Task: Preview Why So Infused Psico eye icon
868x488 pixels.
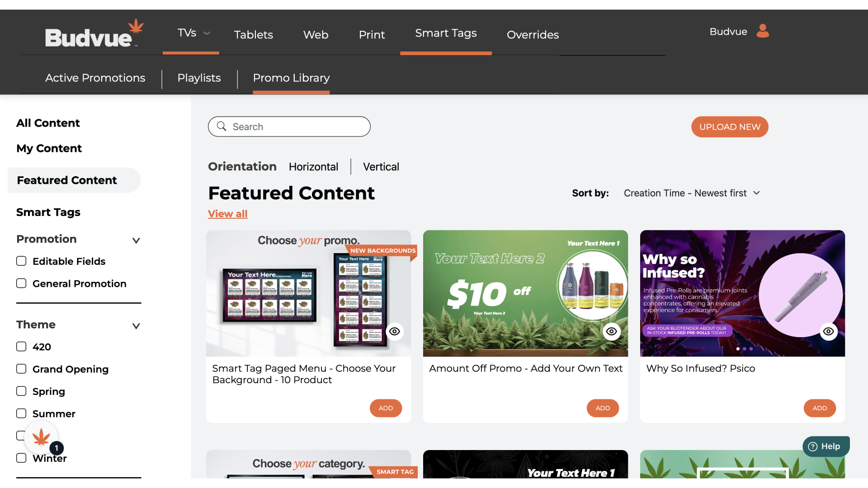Action: [829, 332]
